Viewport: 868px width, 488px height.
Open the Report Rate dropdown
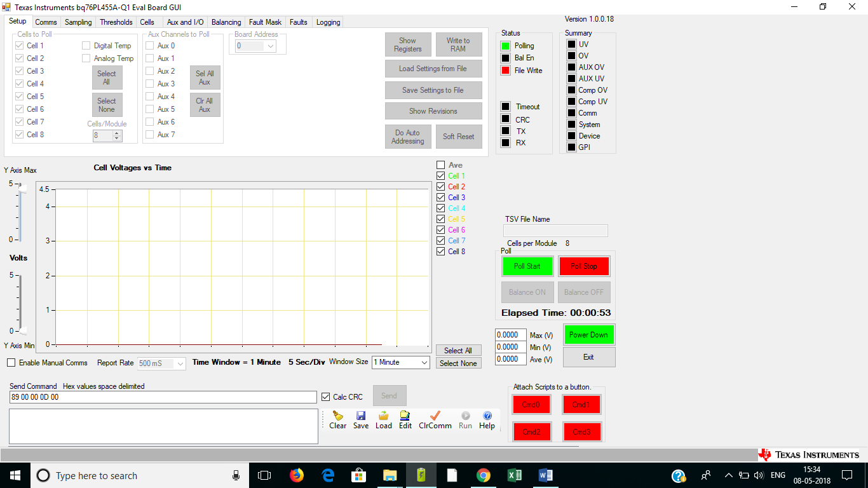[161, 363]
